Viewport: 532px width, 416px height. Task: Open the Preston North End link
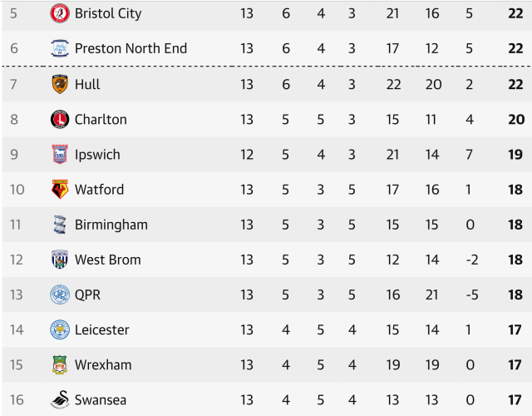click(x=131, y=48)
